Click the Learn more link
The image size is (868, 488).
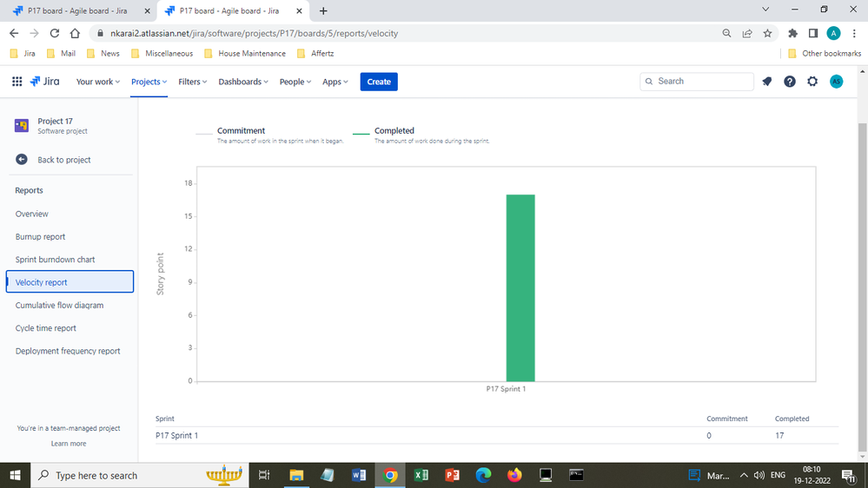pos(69,443)
